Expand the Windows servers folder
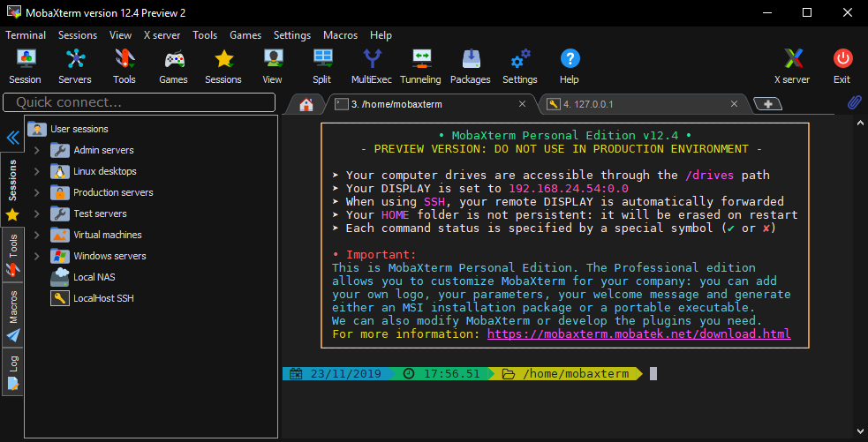 [36, 256]
